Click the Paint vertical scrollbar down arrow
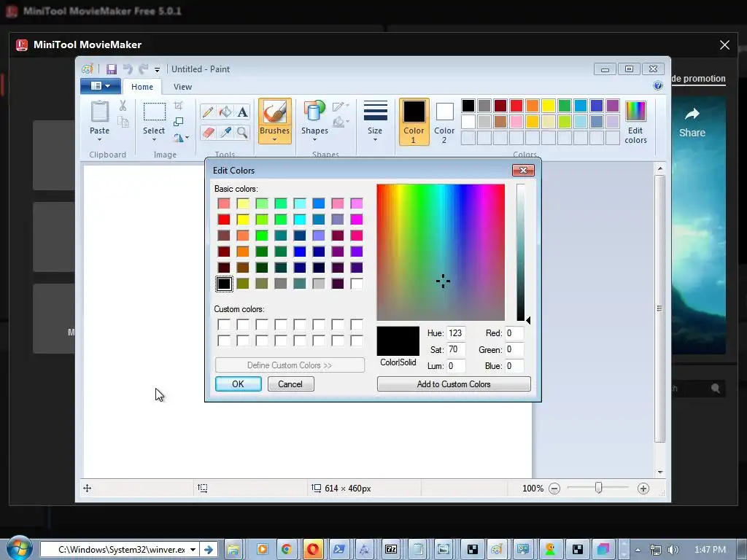 coord(659,472)
